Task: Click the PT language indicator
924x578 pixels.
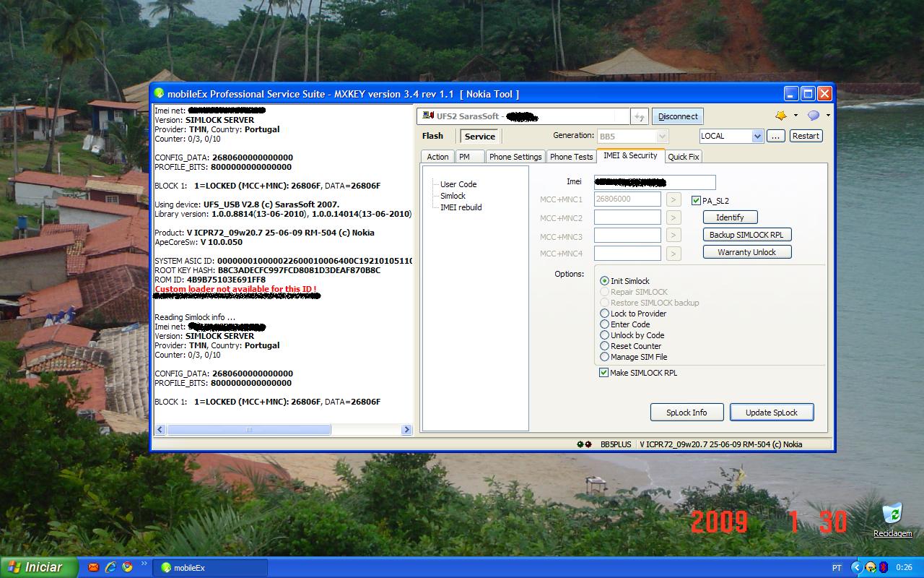Action: 837,568
